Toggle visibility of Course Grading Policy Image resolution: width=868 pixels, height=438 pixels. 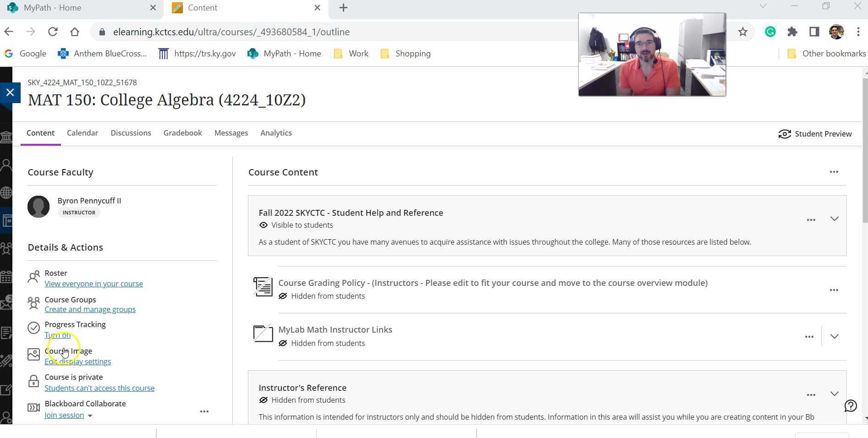tap(283, 296)
